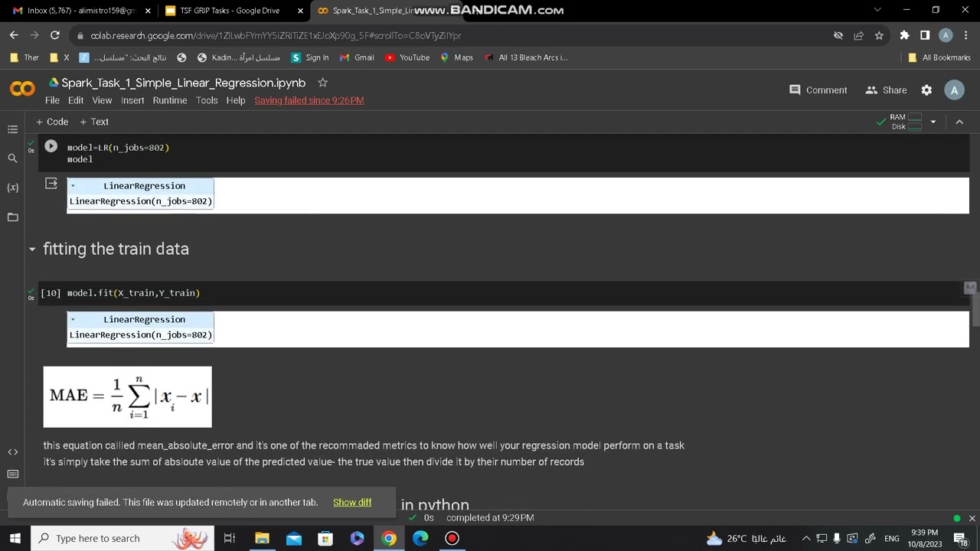Add a new Code cell

point(52,122)
